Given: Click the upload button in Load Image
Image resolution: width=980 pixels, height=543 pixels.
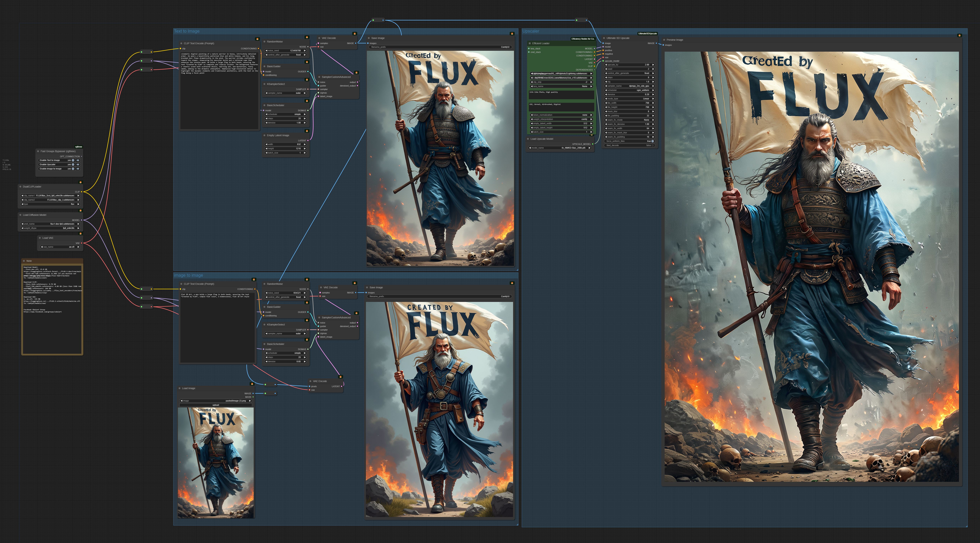Looking at the screenshot, I should (x=216, y=405).
